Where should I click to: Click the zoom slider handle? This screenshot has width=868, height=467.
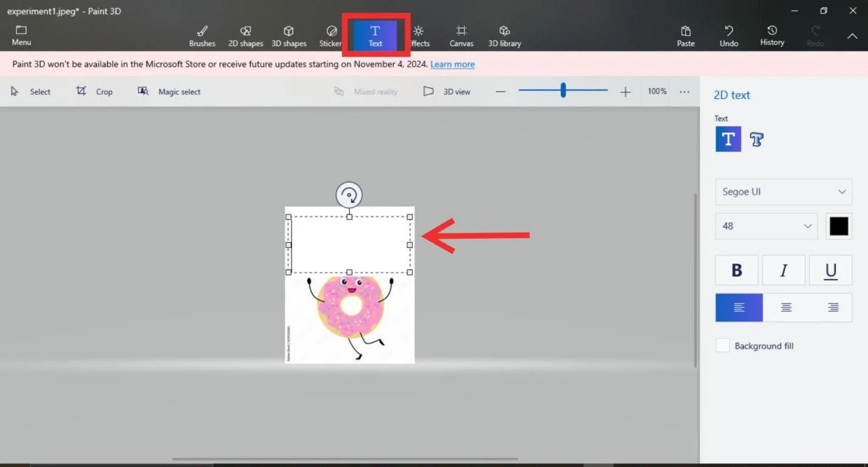coord(563,90)
